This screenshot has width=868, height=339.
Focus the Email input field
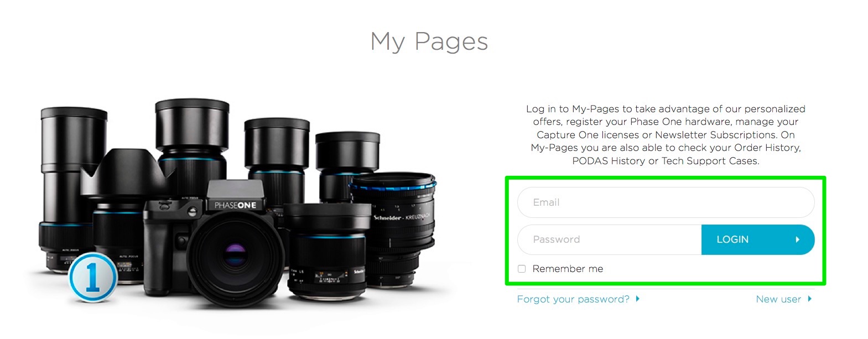click(x=666, y=202)
